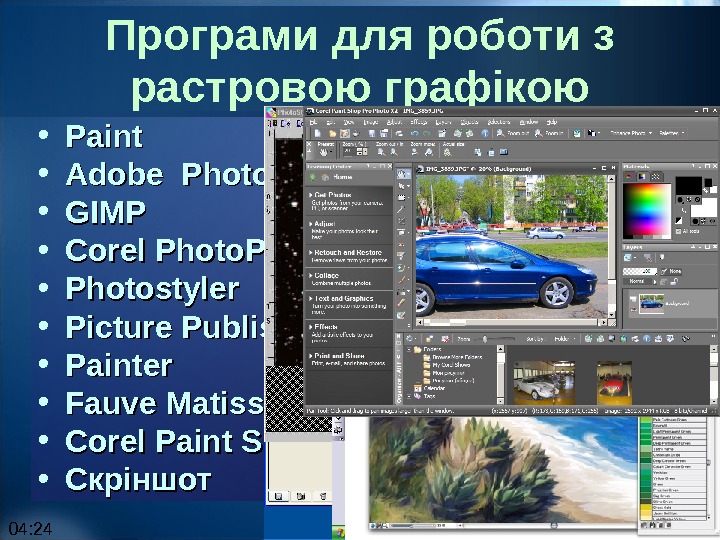Select the Clone brush tool

click(403, 268)
